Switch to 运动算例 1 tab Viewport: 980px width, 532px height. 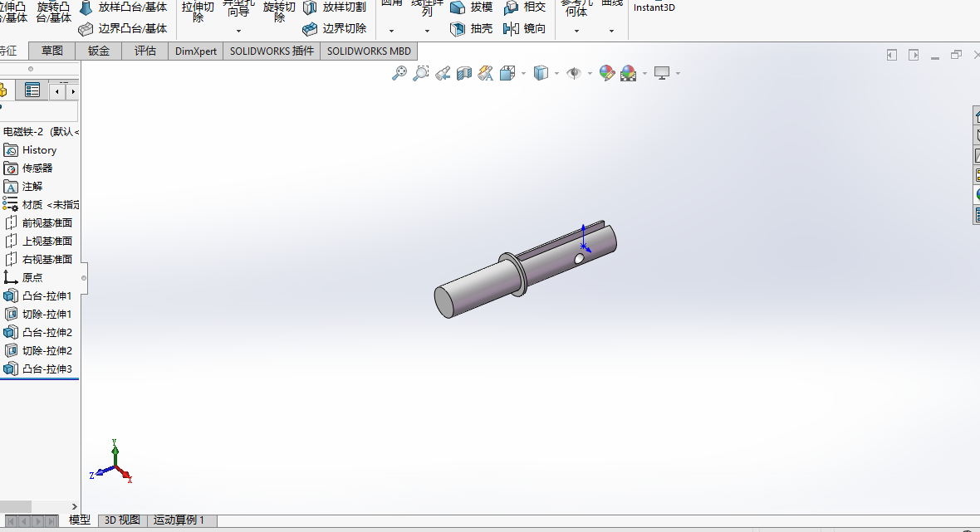coord(179,520)
